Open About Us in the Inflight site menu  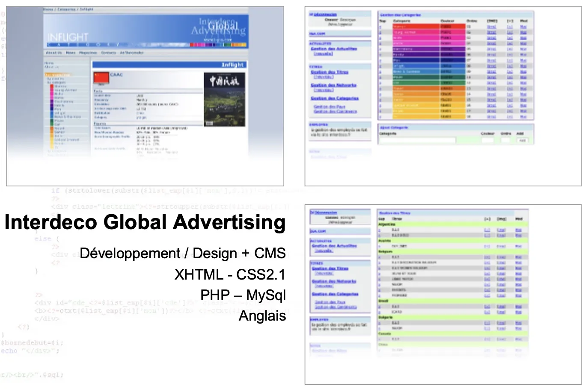(54, 53)
